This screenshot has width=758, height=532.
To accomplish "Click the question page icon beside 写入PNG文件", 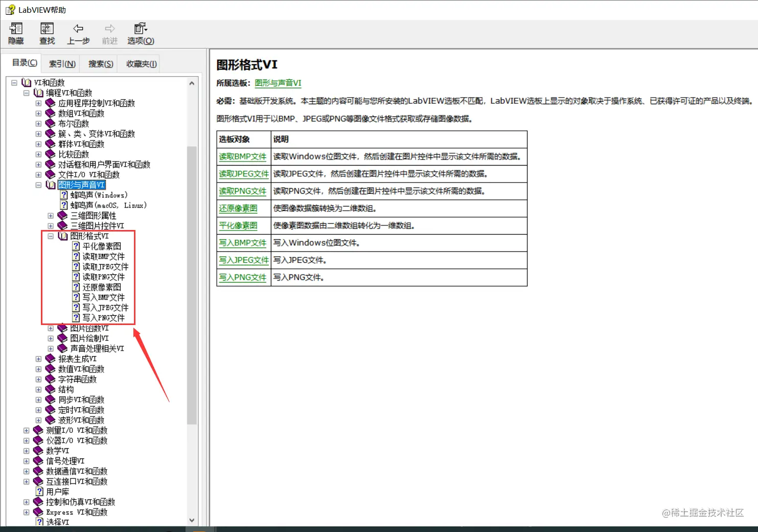I will 76,317.
